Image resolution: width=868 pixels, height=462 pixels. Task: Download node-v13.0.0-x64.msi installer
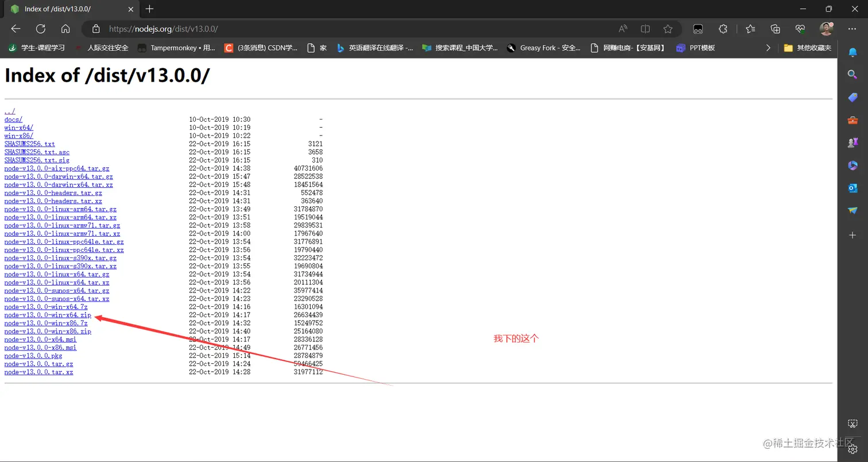click(40, 340)
